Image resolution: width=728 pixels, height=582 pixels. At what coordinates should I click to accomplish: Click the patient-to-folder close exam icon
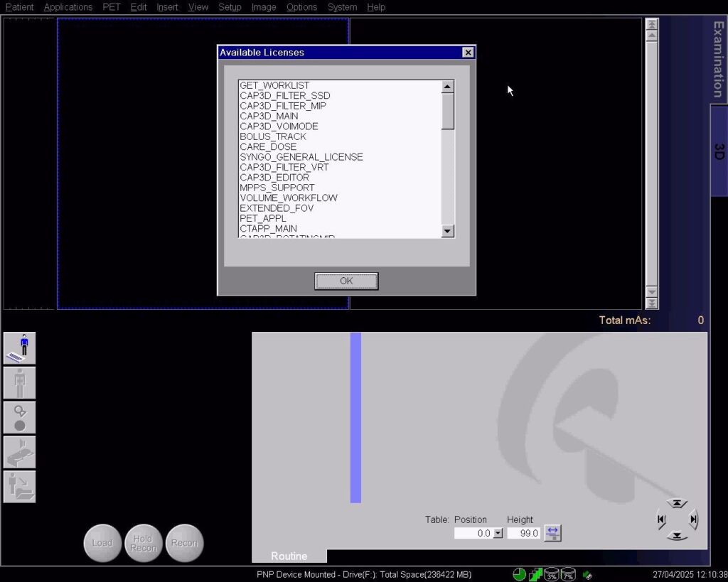click(19, 487)
